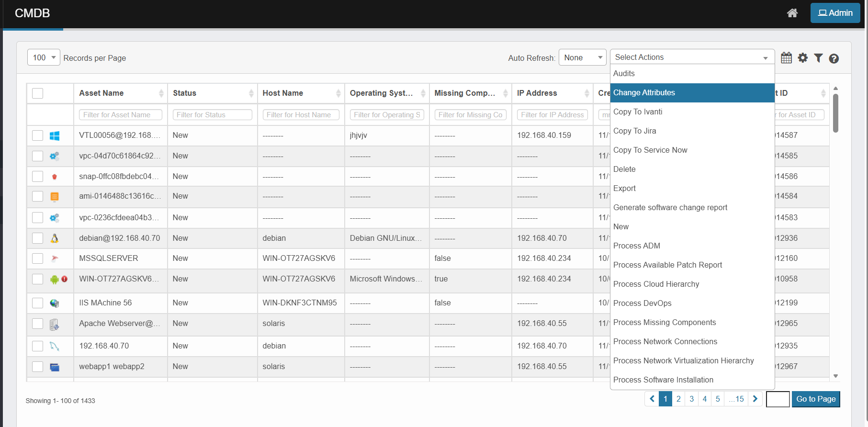
Task: Open the Records per Page dropdown
Action: pyautogui.click(x=44, y=57)
